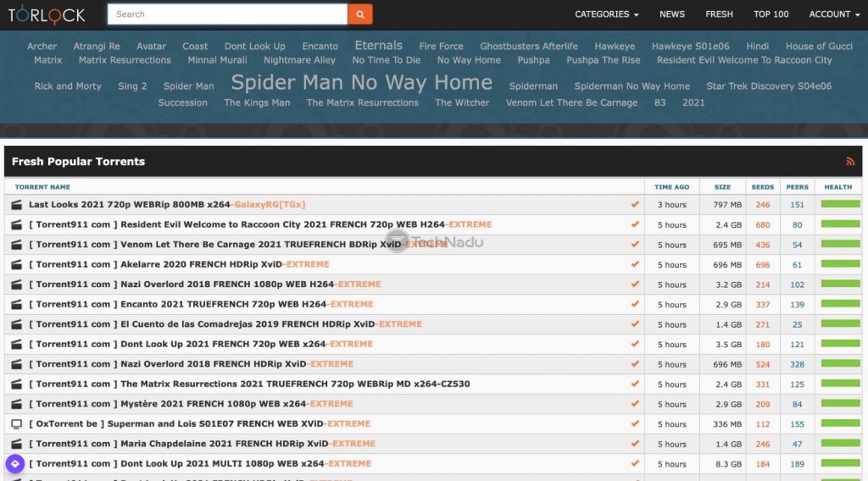Click the verified checkmark on Maria Chapdelaine row
The width and height of the screenshot is (868, 481).
tap(635, 444)
